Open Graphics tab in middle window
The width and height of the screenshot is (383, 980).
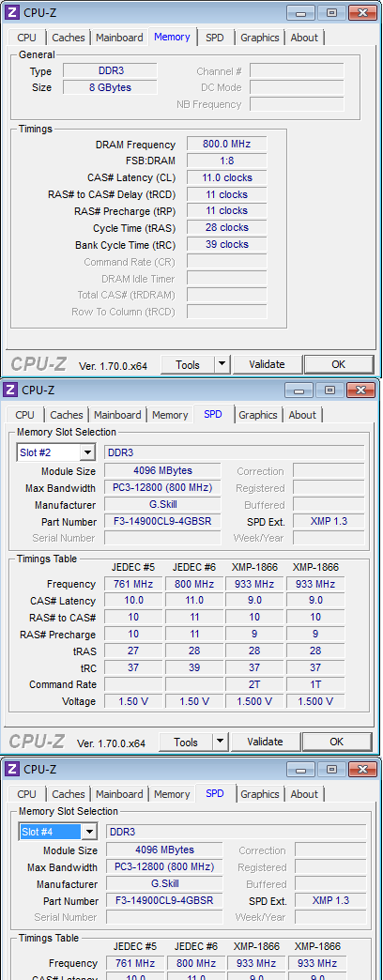point(258,415)
